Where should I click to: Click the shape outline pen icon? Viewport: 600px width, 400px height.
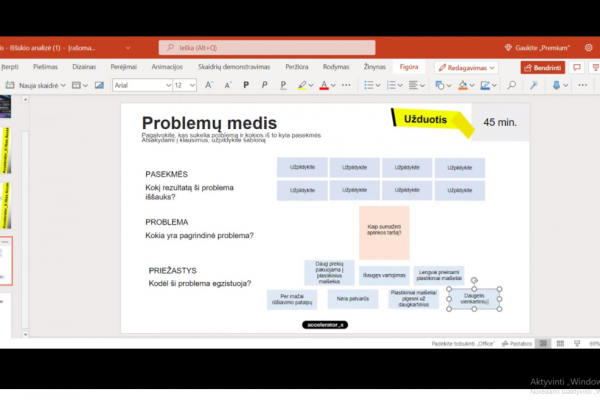[x=485, y=85]
